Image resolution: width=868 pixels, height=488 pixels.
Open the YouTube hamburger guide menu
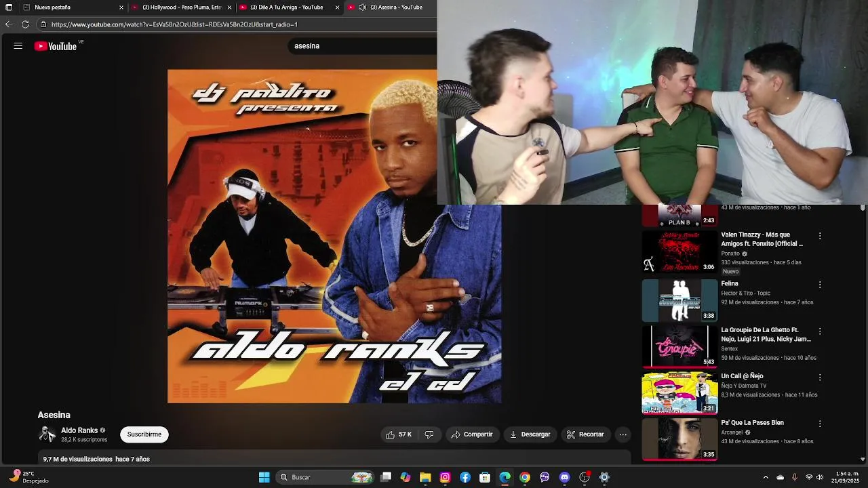click(x=18, y=46)
